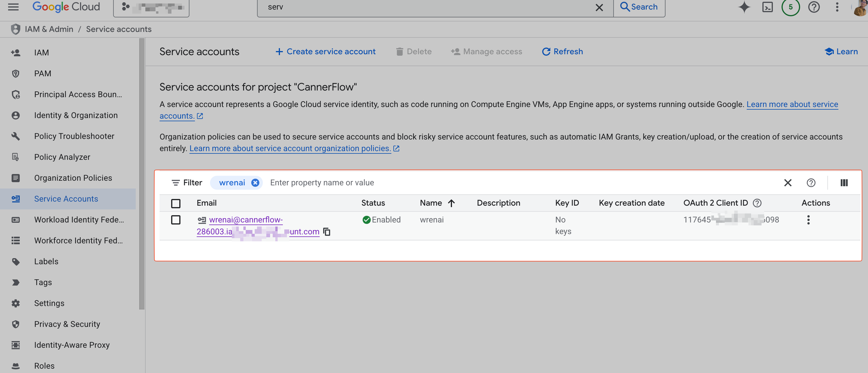This screenshot has width=868, height=373.
Task: Open Roles in the sidebar
Action: tap(44, 365)
